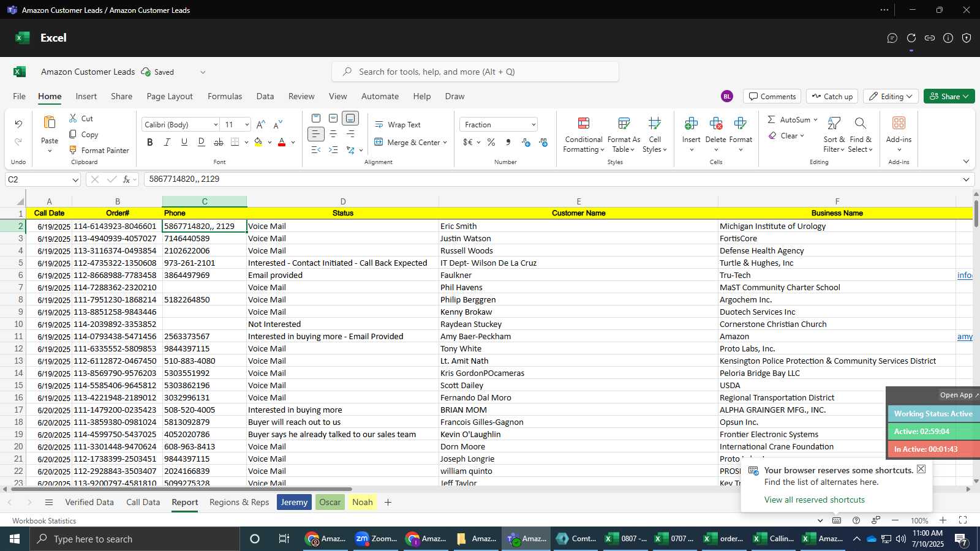Open the Fraction number format dropdown
This screenshot has width=980, height=551.
(x=533, y=125)
